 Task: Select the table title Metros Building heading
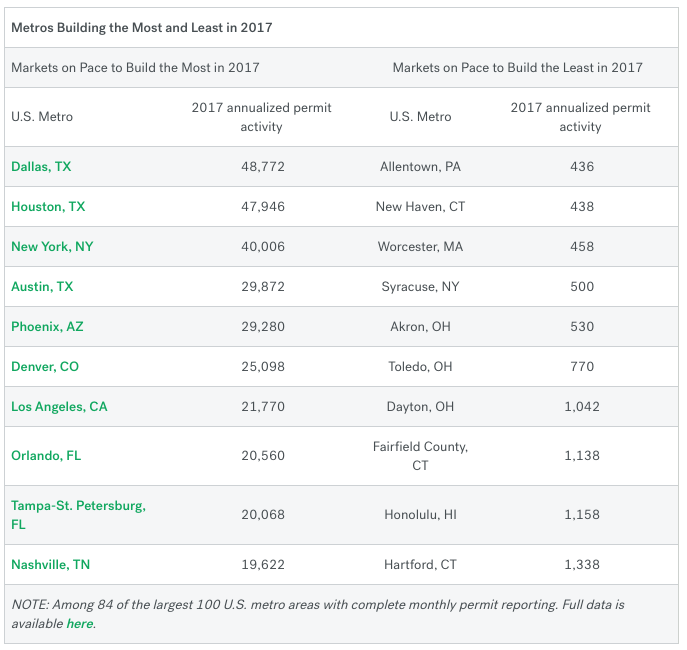click(x=142, y=28)
